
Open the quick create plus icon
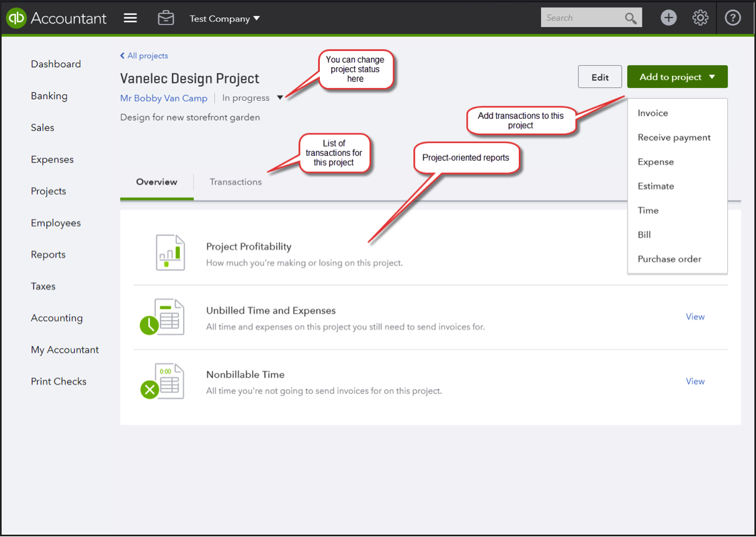(x=669, y=17)
